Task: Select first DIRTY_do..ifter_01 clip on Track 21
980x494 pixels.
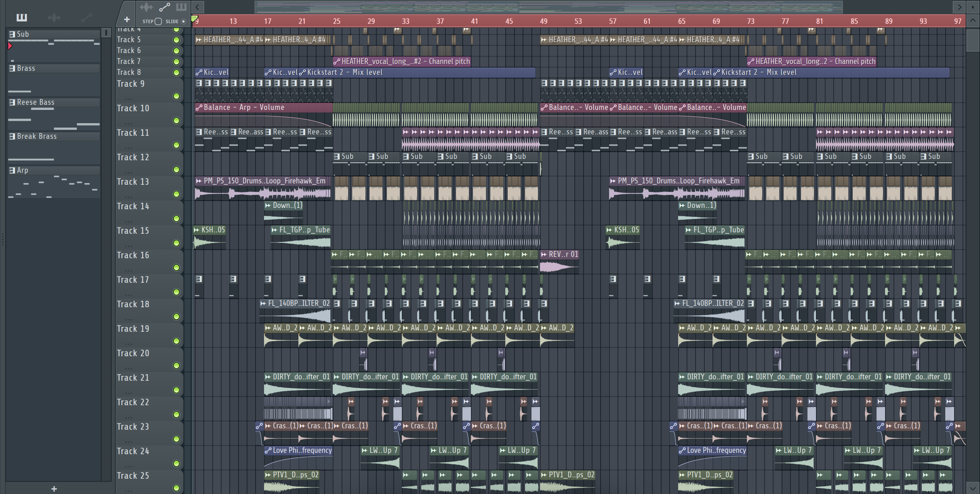Action: (297, 384)
